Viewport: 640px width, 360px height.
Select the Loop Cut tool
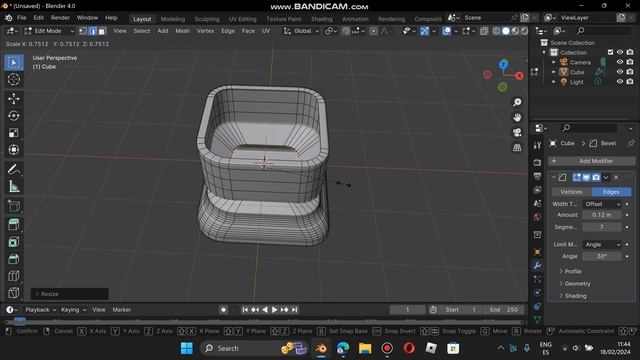tap(13, 276)
